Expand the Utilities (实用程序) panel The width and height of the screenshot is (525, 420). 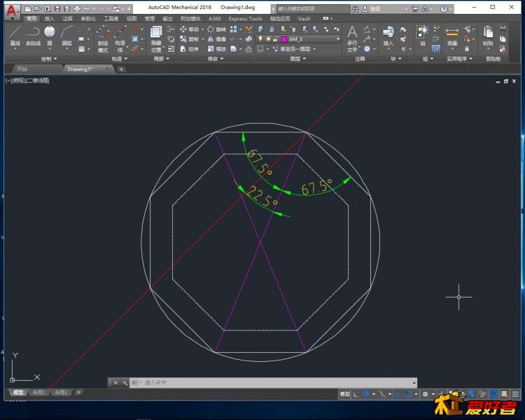pyautogui.click(x=459, y=59)
